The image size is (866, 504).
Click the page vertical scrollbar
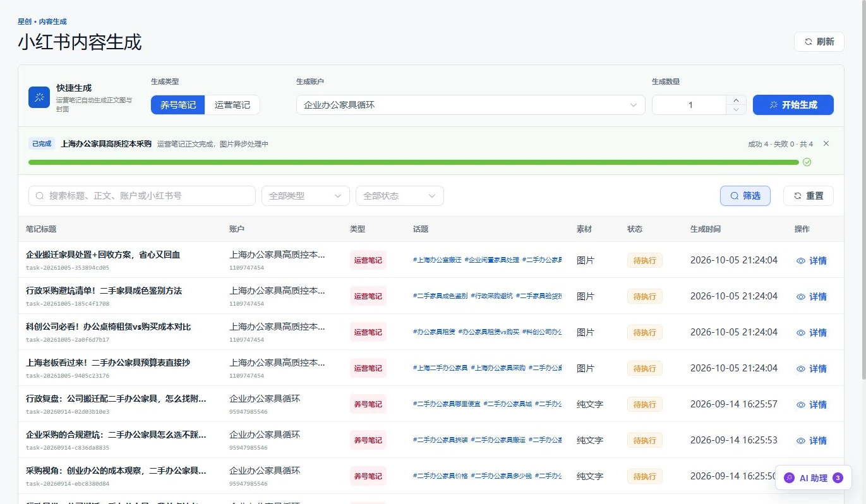coord(863,189)
